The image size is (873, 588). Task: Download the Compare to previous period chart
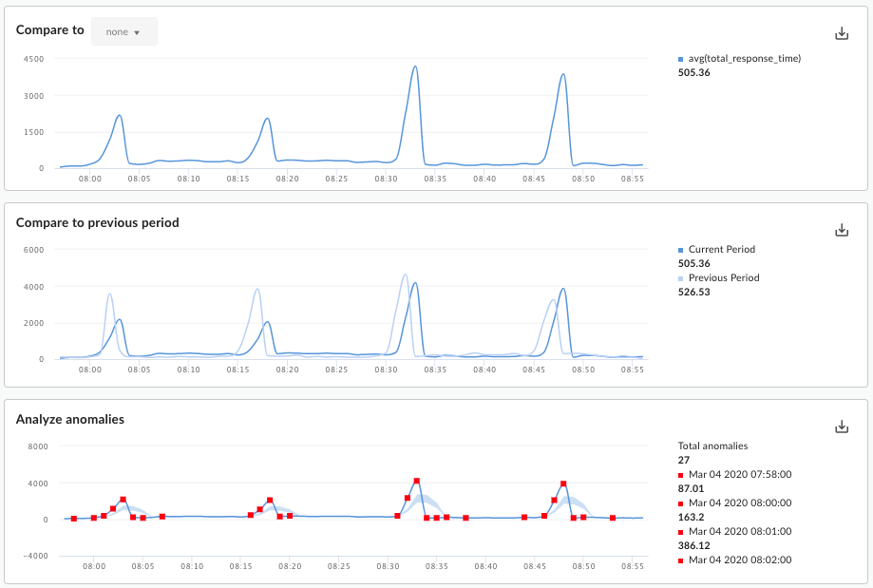[x=841, y=230]
